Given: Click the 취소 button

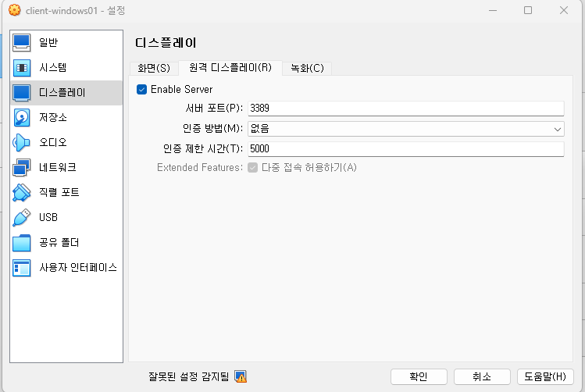Looking at the screenshot, I should 482,376.
